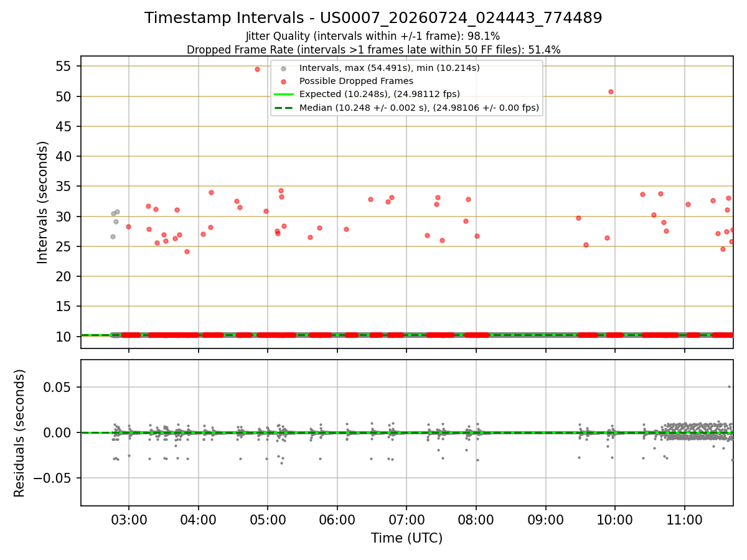The image size is (747, 560).
Task: Click the topmost gray interval point near 03:00
Action: 117,212
